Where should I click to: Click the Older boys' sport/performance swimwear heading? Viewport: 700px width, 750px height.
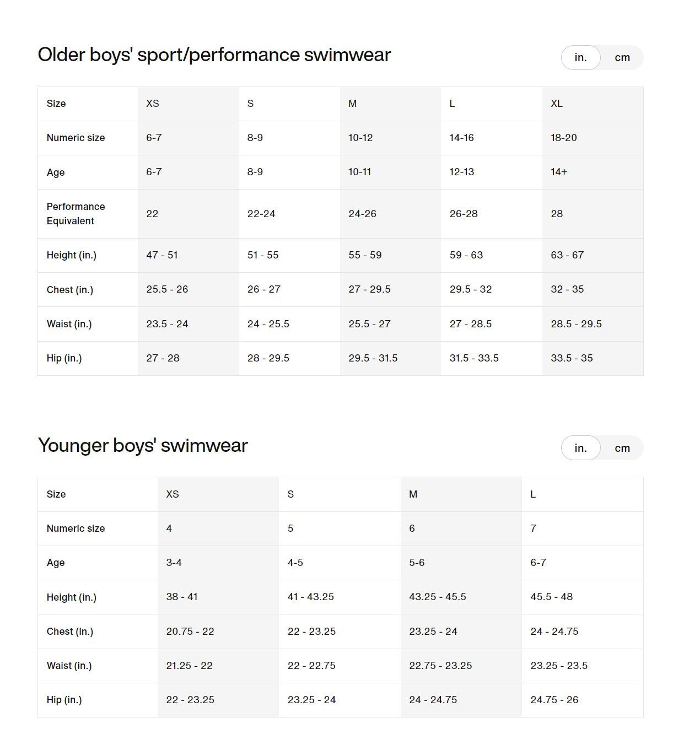(214, 55)
